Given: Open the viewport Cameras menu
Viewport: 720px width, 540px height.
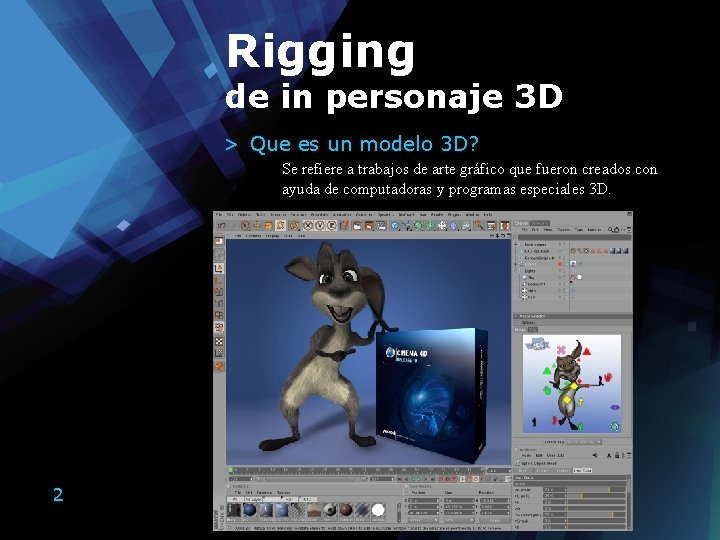Looking at the screenshot, I should (x=253, y=236).
